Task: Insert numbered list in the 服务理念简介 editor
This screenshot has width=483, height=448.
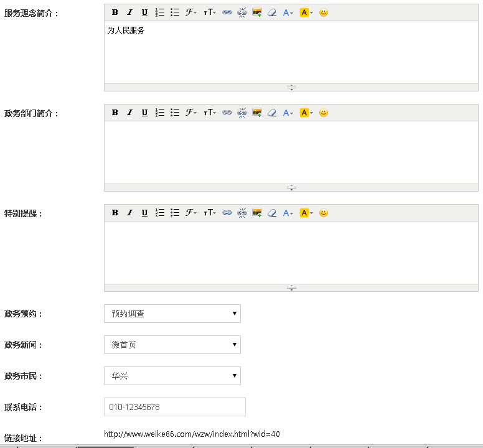Action: (160, 12)
